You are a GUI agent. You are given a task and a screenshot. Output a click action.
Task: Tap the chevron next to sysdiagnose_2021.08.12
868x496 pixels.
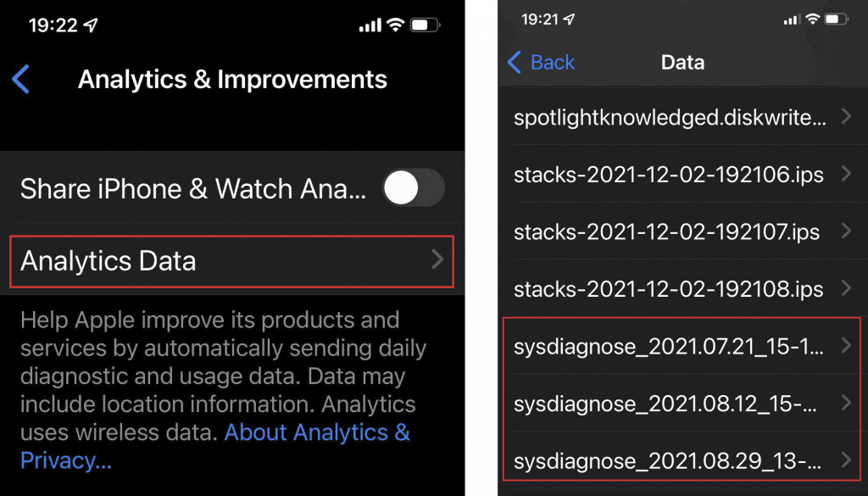point(845,403)
